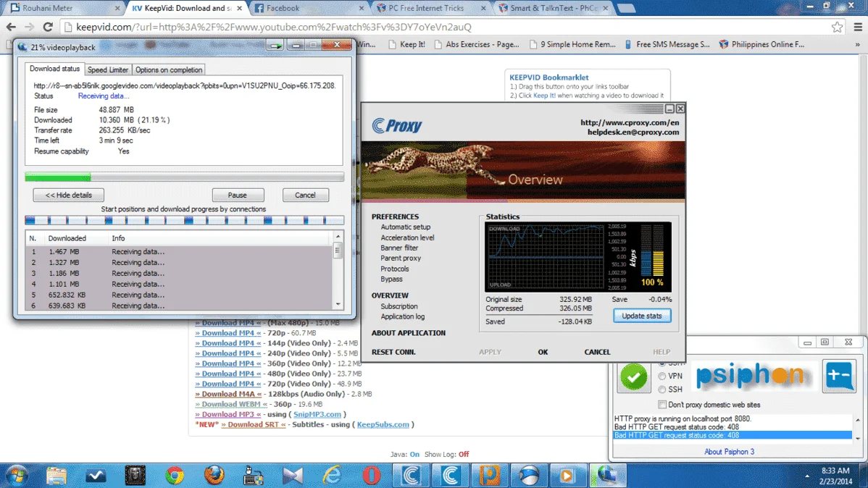
Task: Click connections list scroll-down arrow in IDM
Action: click(x=338, y=304)
